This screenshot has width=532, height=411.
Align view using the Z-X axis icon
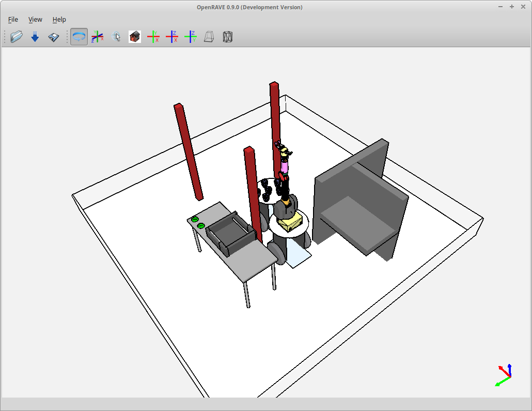(x=172, y=36)
